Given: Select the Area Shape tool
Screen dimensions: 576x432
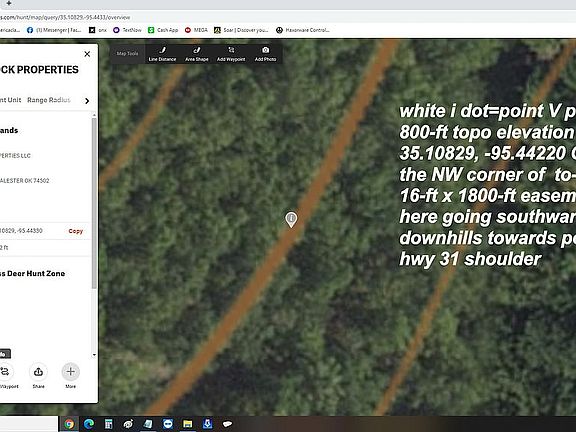Looking at the screenshot, I should 197,54.
